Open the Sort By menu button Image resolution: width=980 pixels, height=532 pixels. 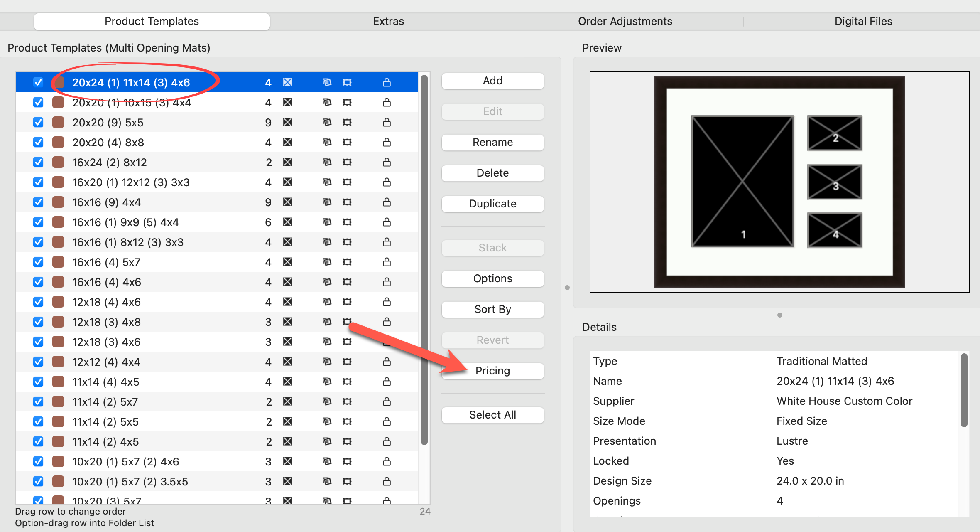pyautogui.click(x=492, y=309)
